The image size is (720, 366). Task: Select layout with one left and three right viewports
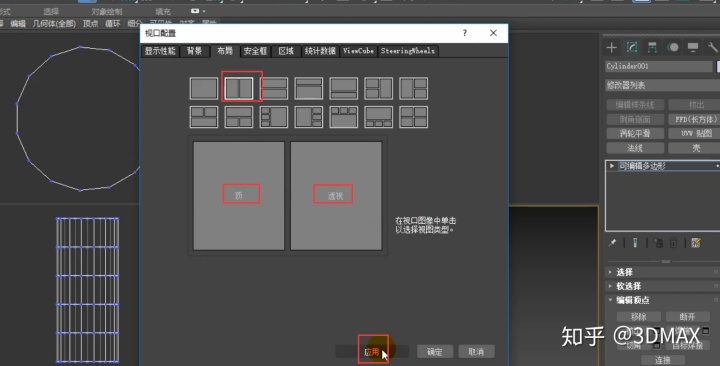(x=309, y=117)
